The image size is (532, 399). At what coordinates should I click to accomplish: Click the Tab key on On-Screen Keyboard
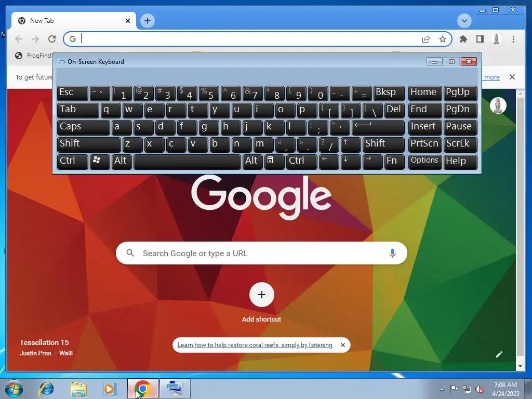(78, 110)
